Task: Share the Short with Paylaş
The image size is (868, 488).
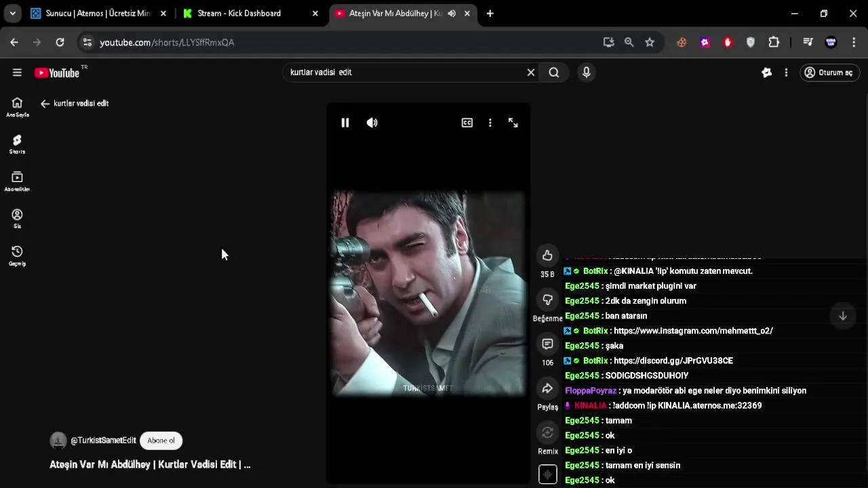Action: (547, 388)
